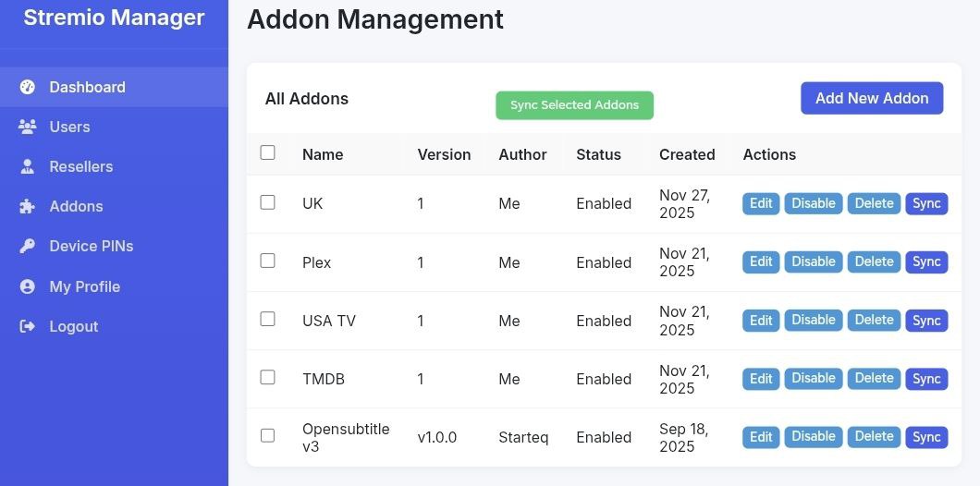This screenshot has width=980, height=486.
Task: Click the Stremio Manager title
Action: (x=114, y=18)
